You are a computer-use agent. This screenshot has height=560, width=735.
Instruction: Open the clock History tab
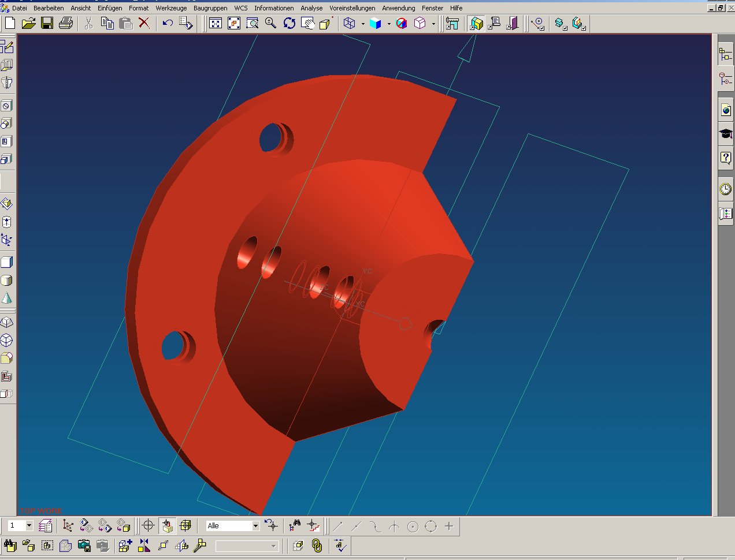pos(726,189)
